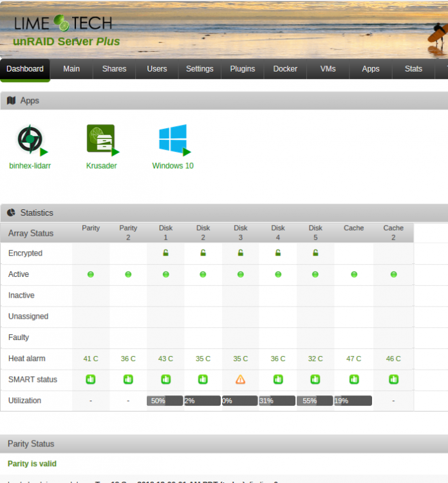Click the Parity active green dot
The width and height of the screenshot is (448, 483).
tap(91, 274)
